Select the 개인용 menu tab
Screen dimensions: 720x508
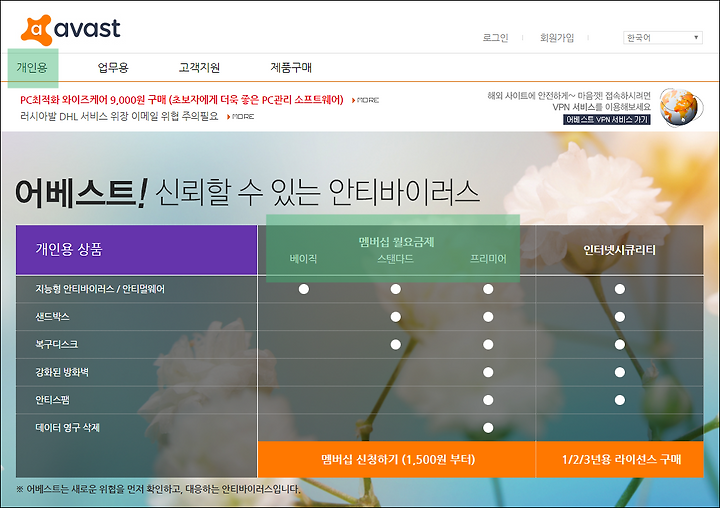click(x=32, y=68)
